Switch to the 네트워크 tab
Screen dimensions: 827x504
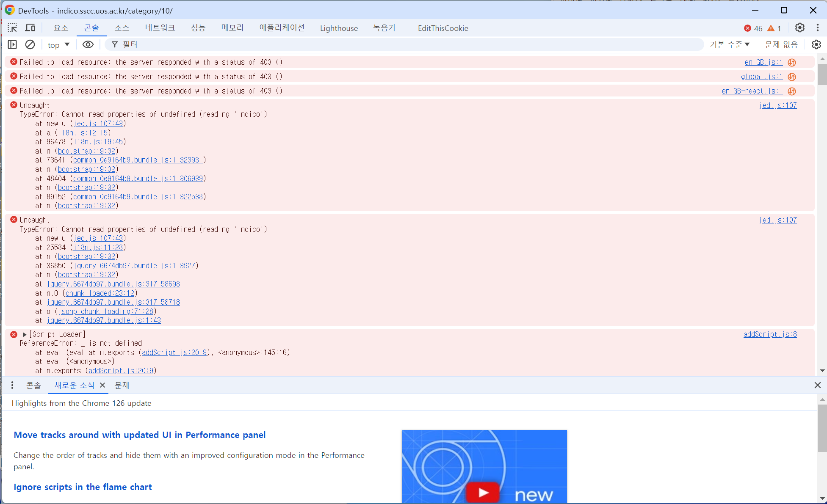click(x=160, y=28)
